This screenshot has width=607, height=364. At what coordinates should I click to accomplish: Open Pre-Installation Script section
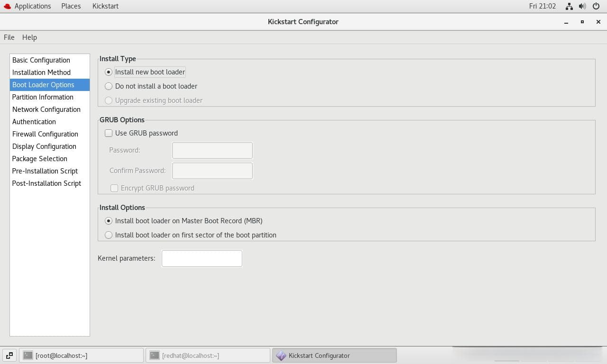[x=49, y=171]
